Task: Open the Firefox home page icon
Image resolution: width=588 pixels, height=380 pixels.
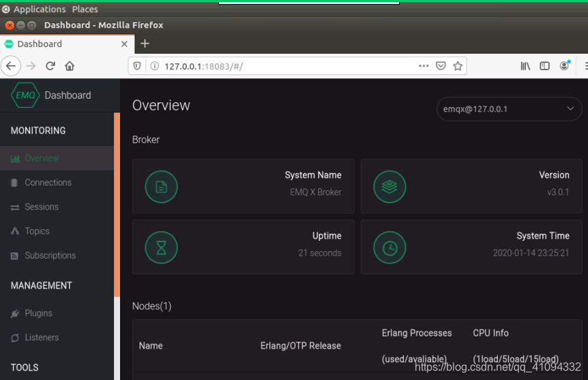Action: [70, 66]
